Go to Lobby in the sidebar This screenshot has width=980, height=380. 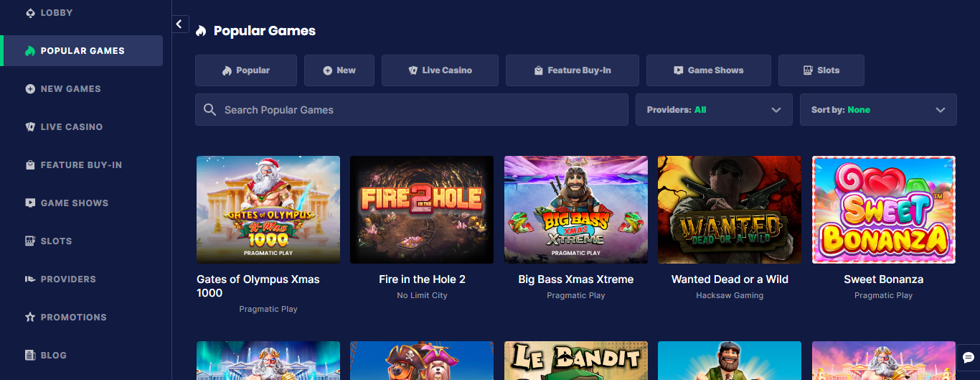click(x=82, y=13)
